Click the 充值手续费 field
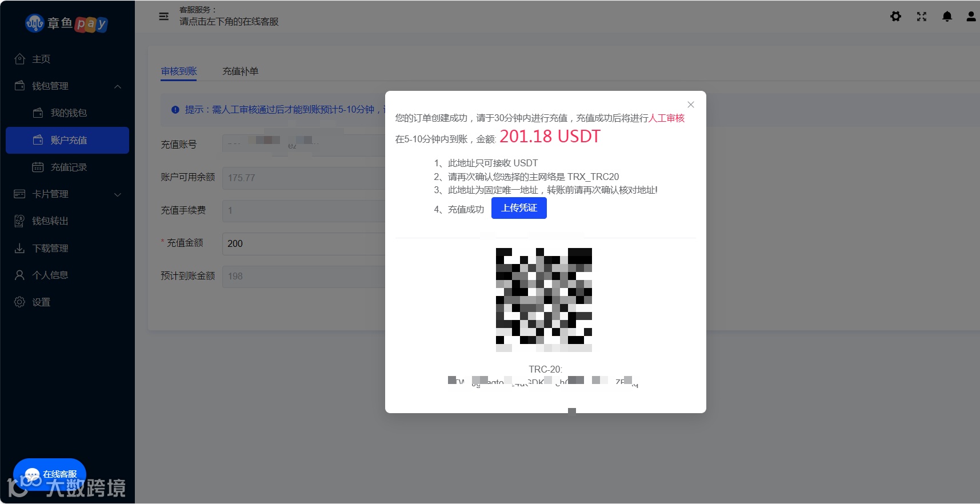This screenshot has height=504, width=980. [303, 210]
